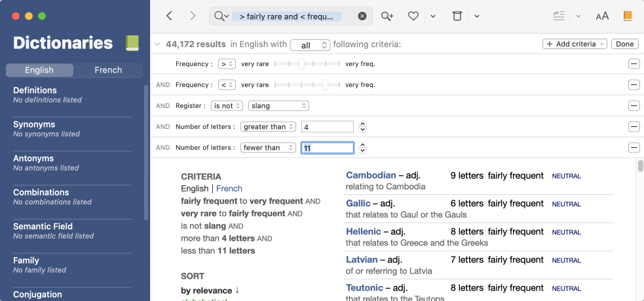Switch to the French tab
The width and height of the screenshot is (644, 301).
point(108,70)
